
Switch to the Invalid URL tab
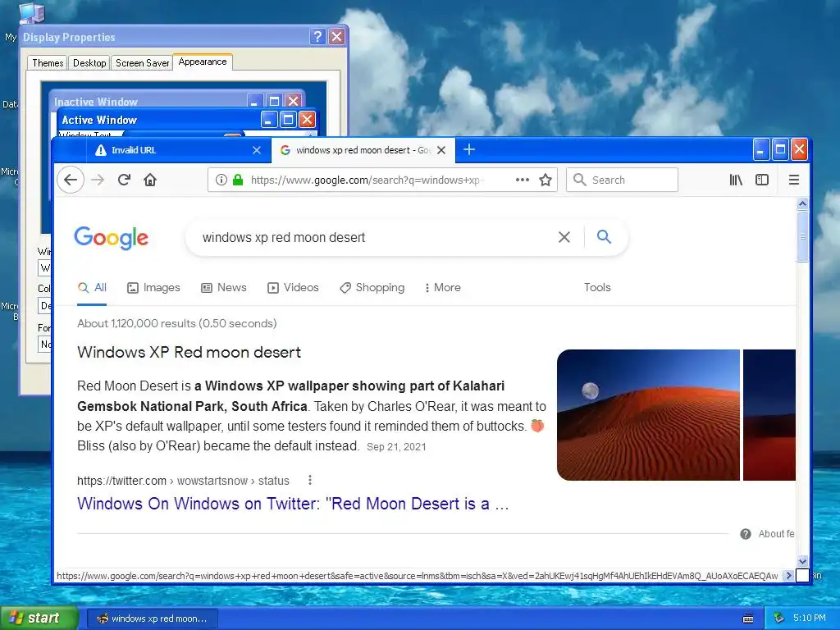tap(178, 150)
